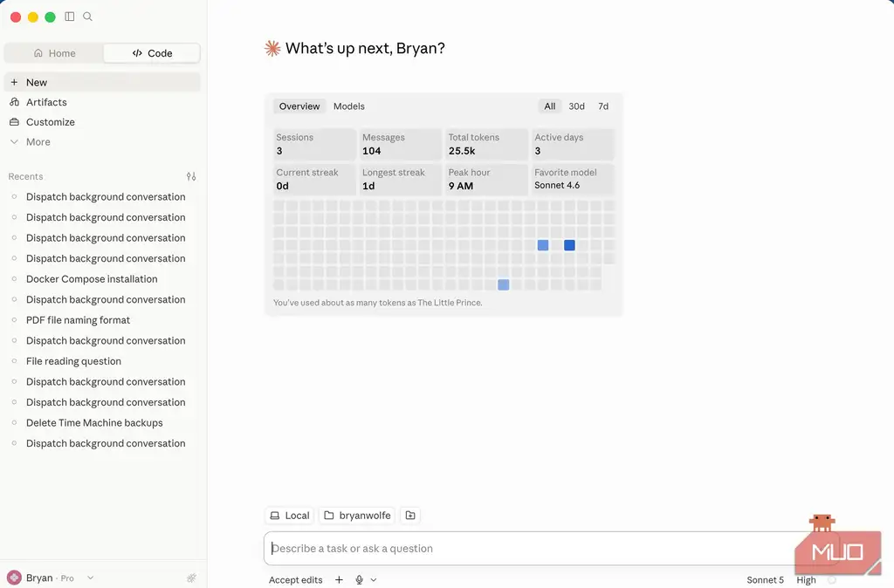Click the Favorite model stat card
Screen dimensions: 894x588
573,179
